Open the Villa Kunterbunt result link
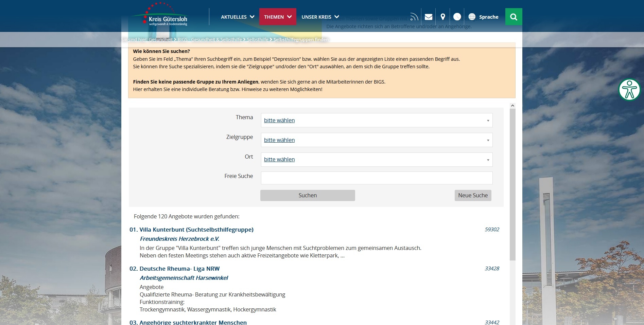The width and height of the screenshot is (644, 325). pos(191,230)
